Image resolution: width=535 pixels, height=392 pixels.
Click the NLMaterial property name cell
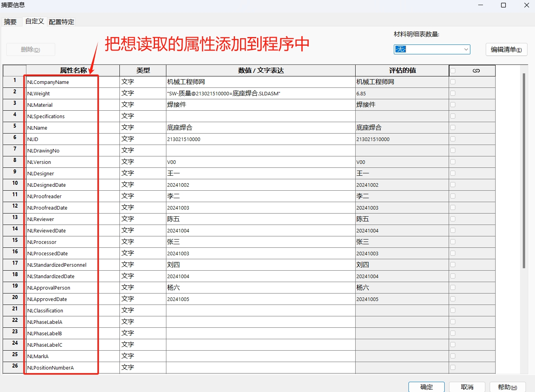coord(61,105)
